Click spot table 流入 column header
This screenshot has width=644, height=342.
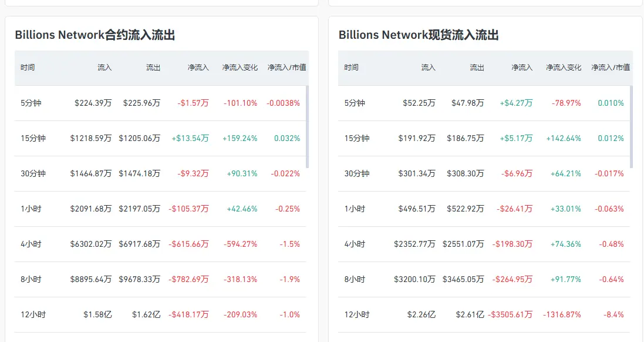click(x=429, y=68)
